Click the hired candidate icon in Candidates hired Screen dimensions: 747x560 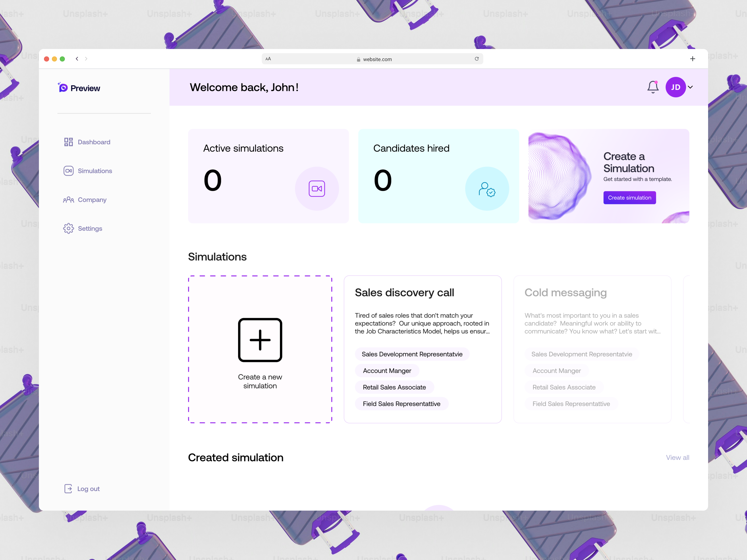[487, 189]
